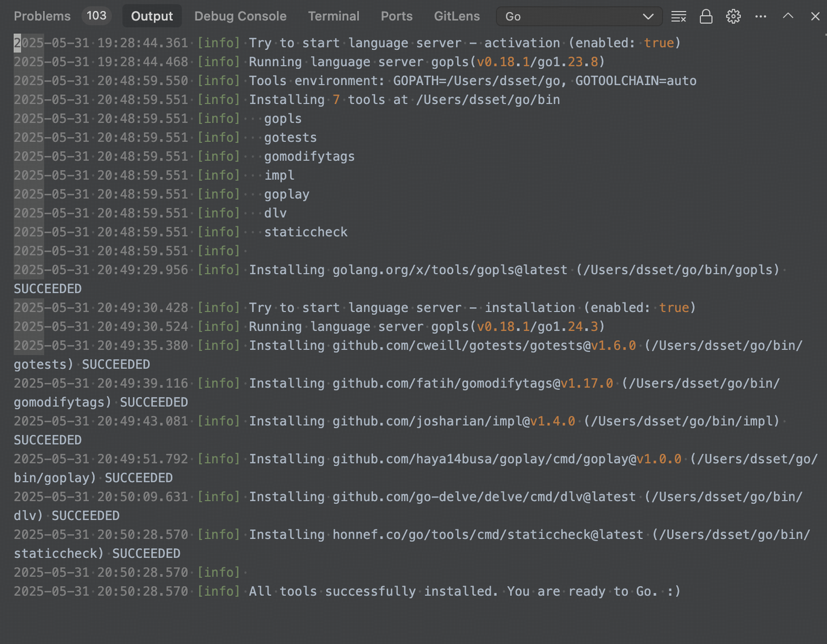
Task: Click the 'Tools environment: GOPATH' line
Action: (x=473, y=81)
